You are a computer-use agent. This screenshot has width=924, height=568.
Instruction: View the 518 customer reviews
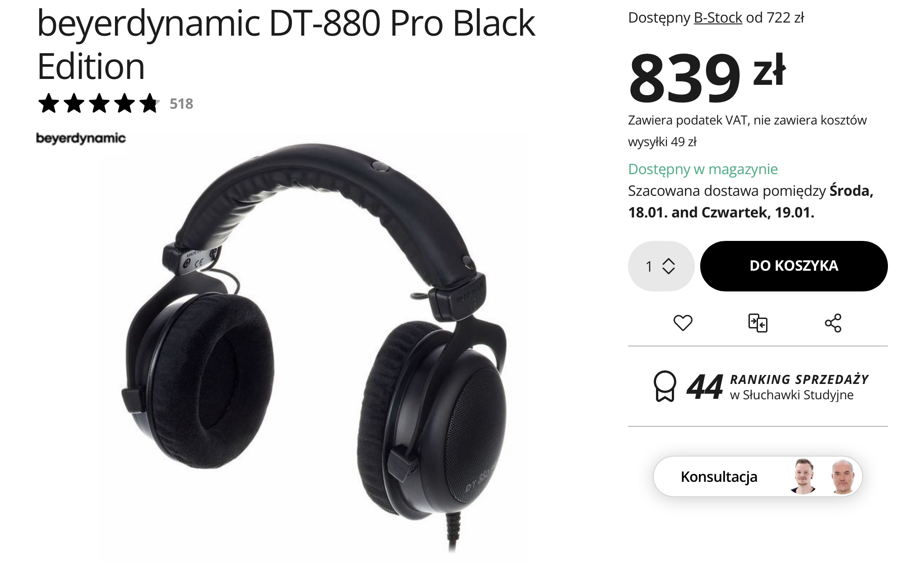click(x=181, y=104)
